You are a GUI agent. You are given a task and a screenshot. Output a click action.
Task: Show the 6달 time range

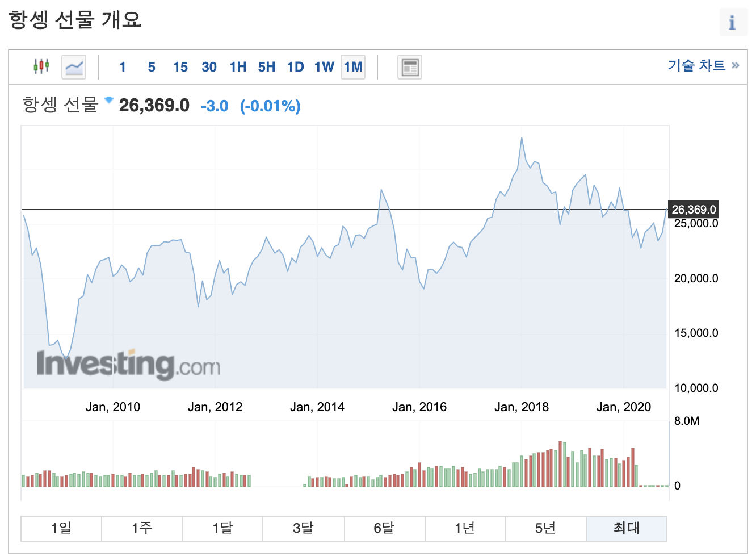(384, 528)
